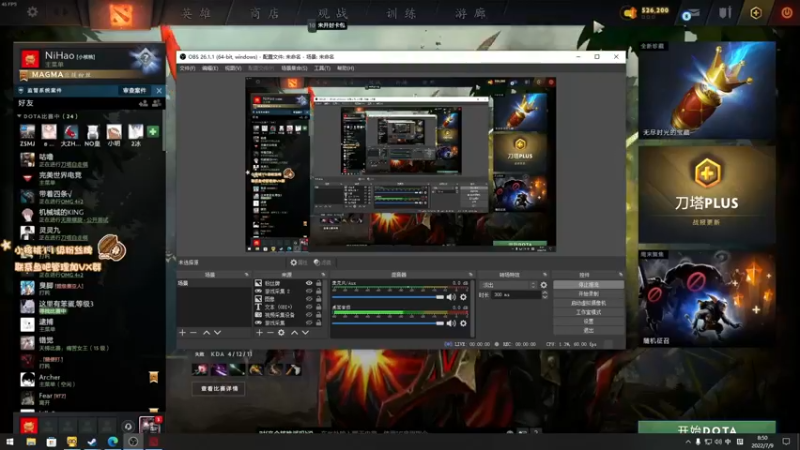This screenshot has height=450, width=800.
Task: Open 桌面音频 audio settings gear
Action: [463, 323]
